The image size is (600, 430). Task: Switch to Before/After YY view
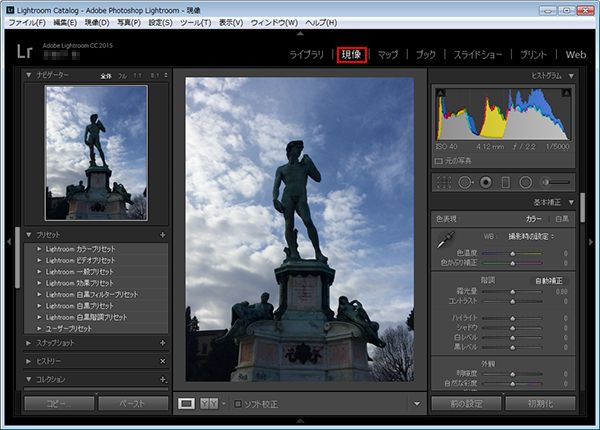[x=209, y=403]
